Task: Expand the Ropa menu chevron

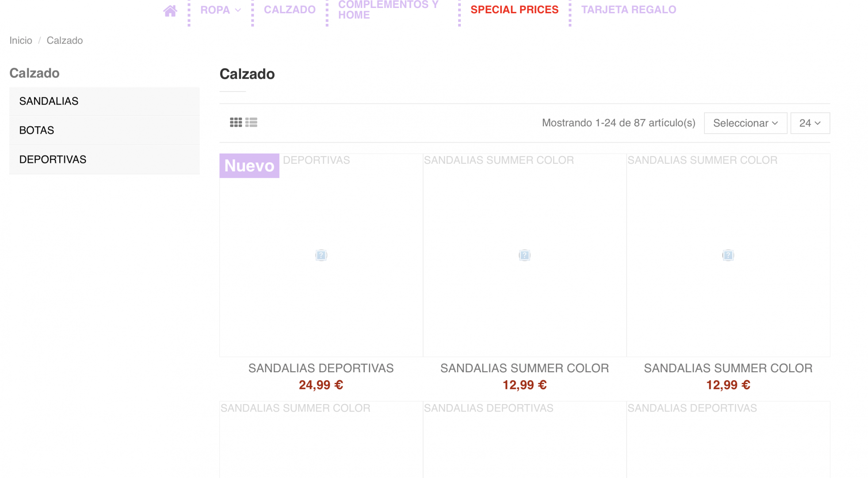Action: 238,10
